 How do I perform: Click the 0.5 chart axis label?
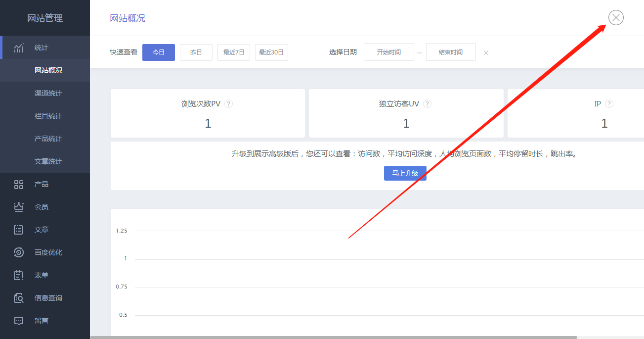pos(123,315)
